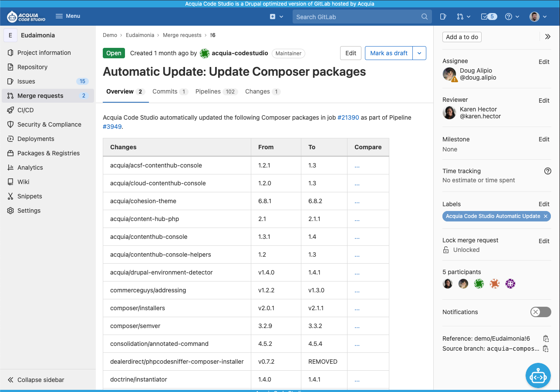Click the Deployments sidebar icon
Viewport: 560px width, 392px height.
[x=10, y=139]
